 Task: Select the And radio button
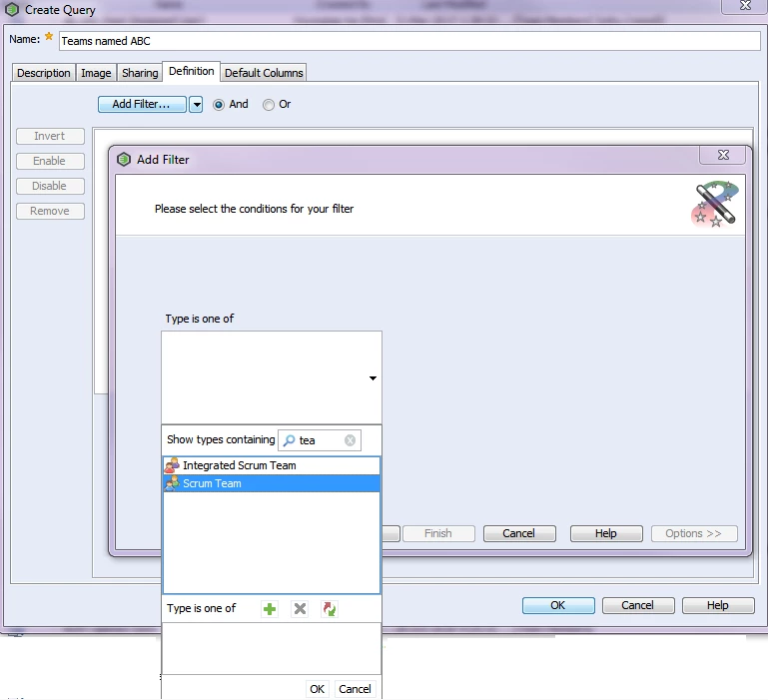pyautogui.click(x=219, y=104)
